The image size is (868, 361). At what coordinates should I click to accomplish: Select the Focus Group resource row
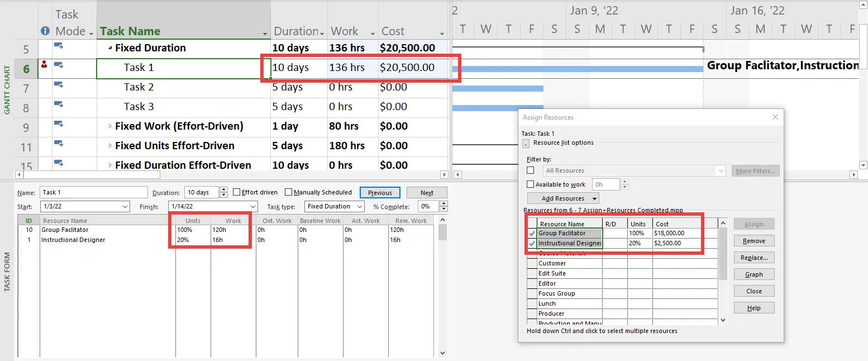coord(622,293)
